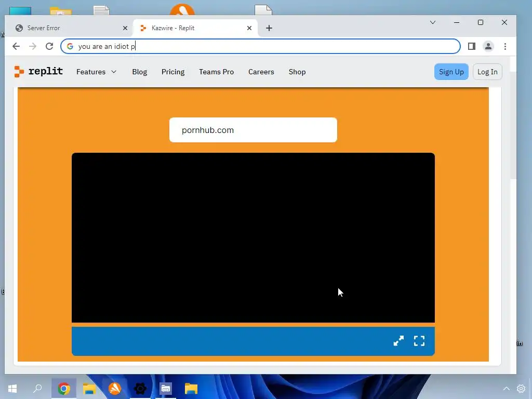Enter fullscreen with the bracket icon
The height and width of the screenshot is (399, 532).
pyautogui.click(x=419, y=341)
